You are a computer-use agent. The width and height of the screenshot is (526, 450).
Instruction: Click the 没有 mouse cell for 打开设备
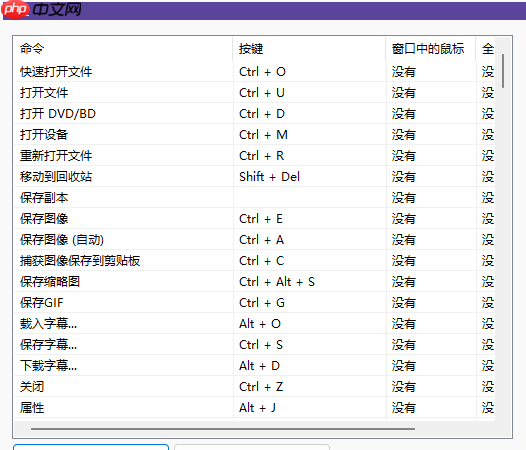pos(431,135)
